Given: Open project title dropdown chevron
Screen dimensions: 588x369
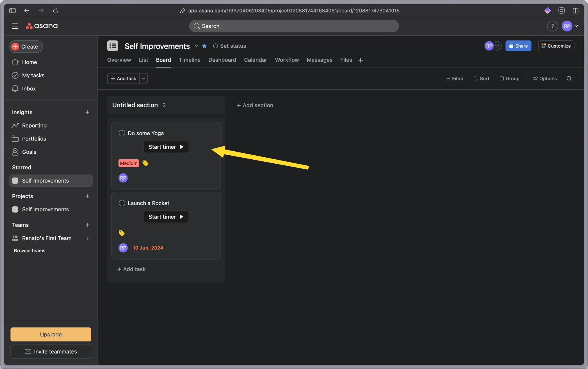Looking at the screenshot, I should (x=196, y=46).
